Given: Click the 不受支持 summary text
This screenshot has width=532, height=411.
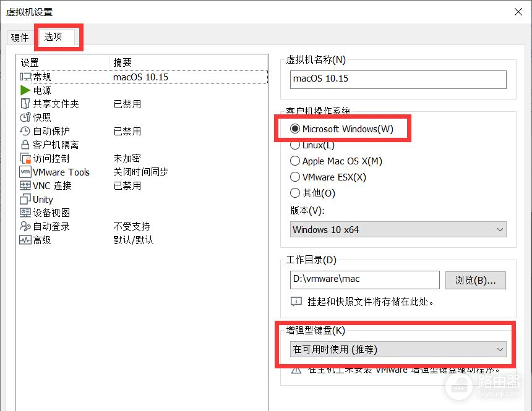Looking at the screenshot, I should (x=132, y=226).
